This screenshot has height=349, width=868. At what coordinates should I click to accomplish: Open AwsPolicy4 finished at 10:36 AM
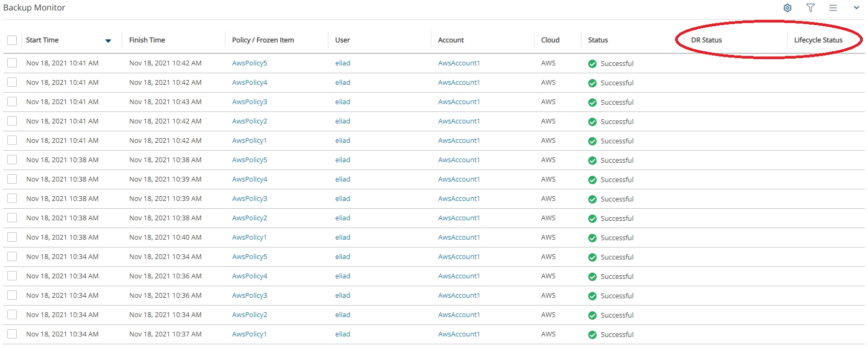pyautogui.click(x=249, y=276)
